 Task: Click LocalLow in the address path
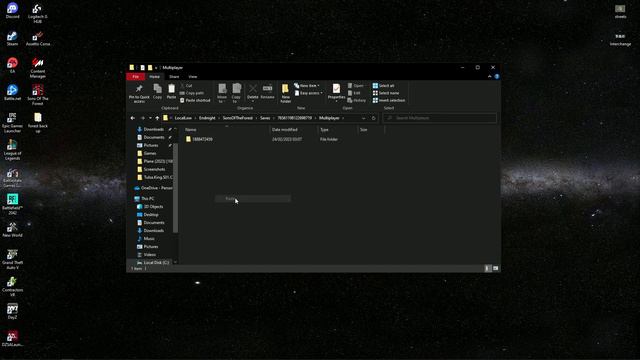[x=183, y=118]
